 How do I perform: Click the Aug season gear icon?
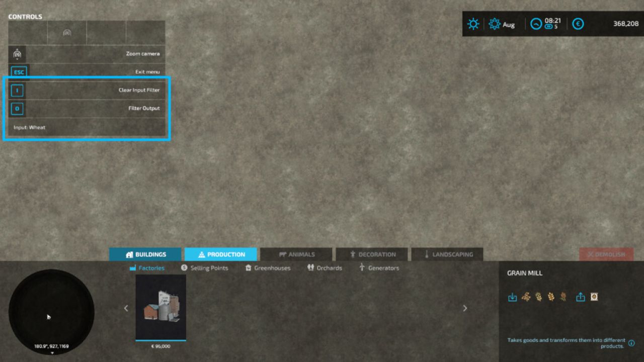(x=495, y=24)
